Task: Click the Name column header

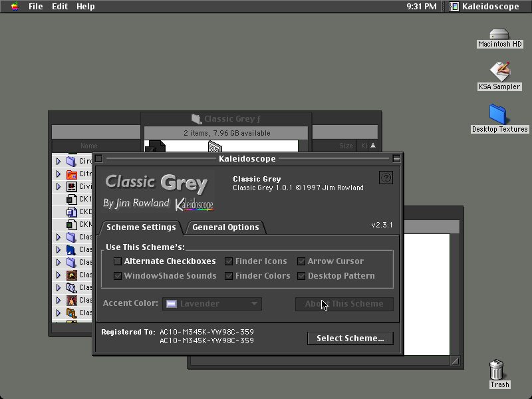Action: (89, 146)
